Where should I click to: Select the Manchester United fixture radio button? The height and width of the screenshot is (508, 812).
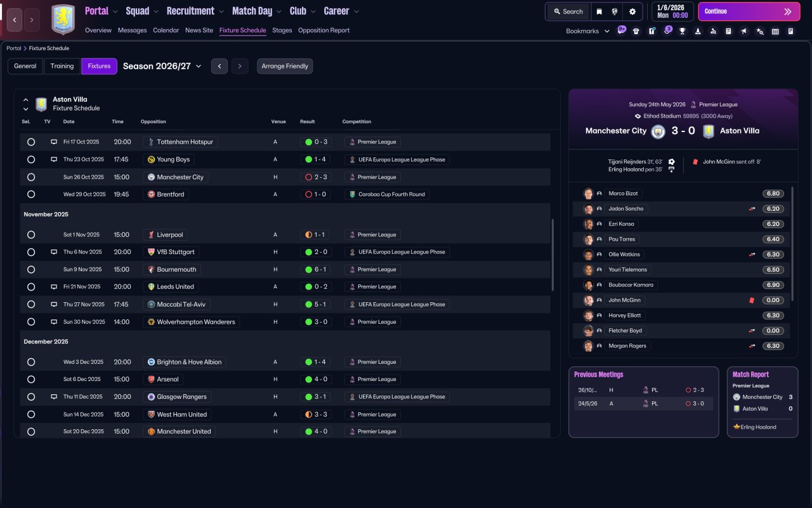point(31,432)
